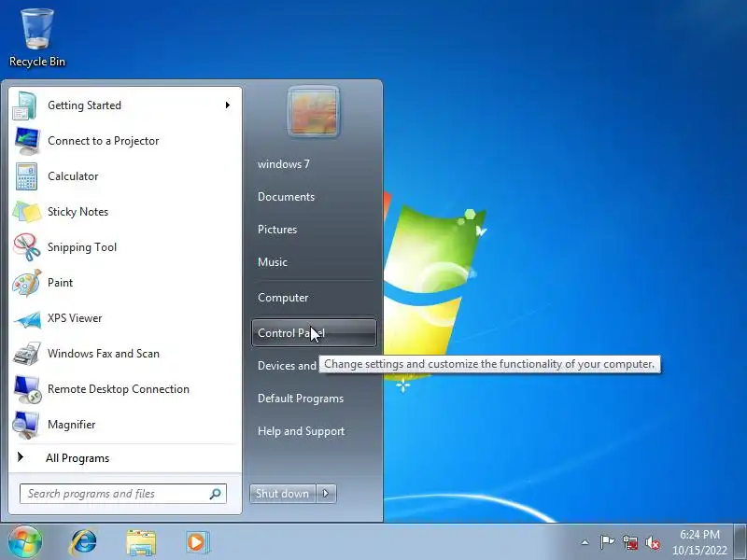Open Recycle Bin on the desktop
Screen dimensions: 747x560
pos(37,37)
